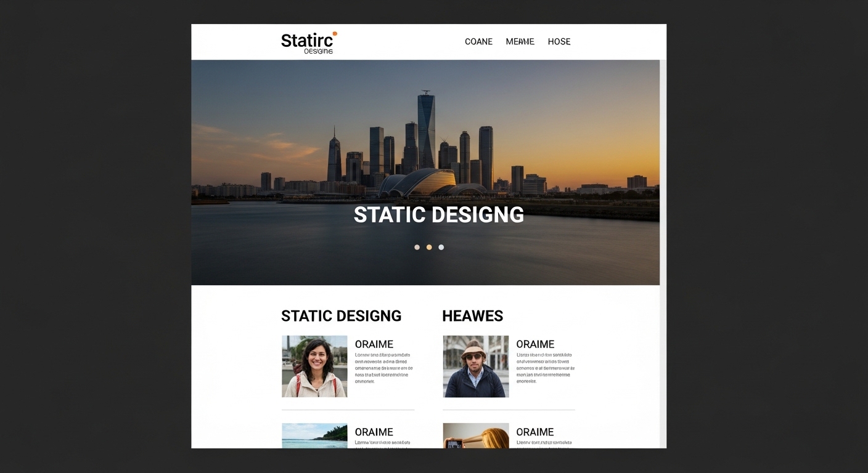Click ORAIME heading next to beach photo
The width and height of the screenshot is (868, 473).
pos(374,432)
